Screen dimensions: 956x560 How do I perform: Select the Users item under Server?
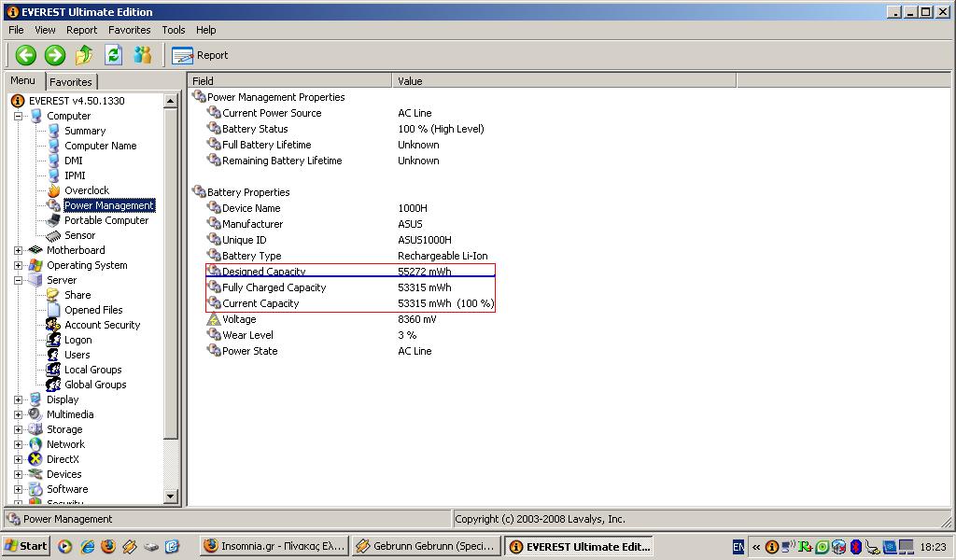tap(77, 355)
